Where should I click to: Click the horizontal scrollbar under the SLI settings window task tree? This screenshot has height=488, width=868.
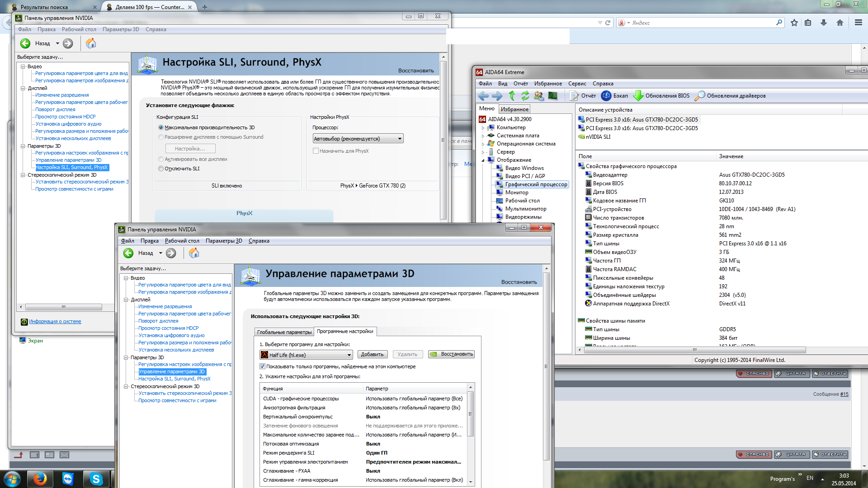tap(63, 307)
